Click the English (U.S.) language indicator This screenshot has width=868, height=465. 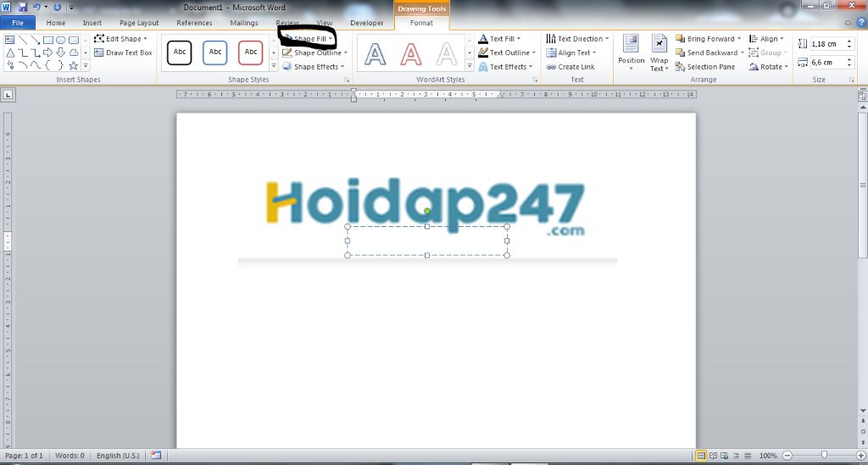tap(118, 456)
